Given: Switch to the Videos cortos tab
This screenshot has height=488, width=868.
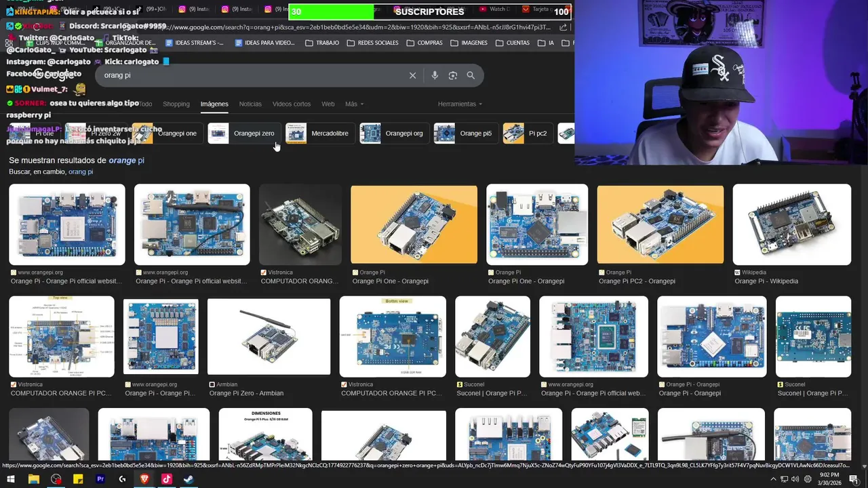Looking at the screenshot, I should tap(292, 104).
